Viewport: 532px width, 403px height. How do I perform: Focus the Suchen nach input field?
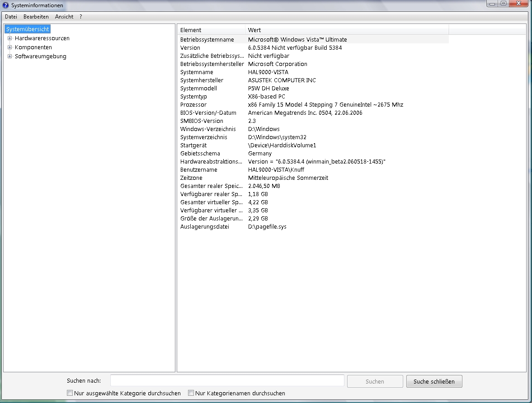pos(227,380)
